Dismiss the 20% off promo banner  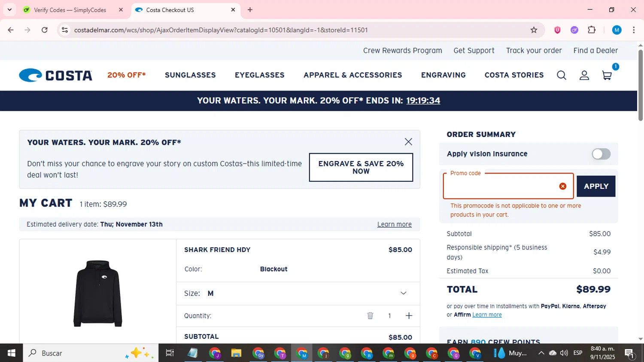(408, 142)
